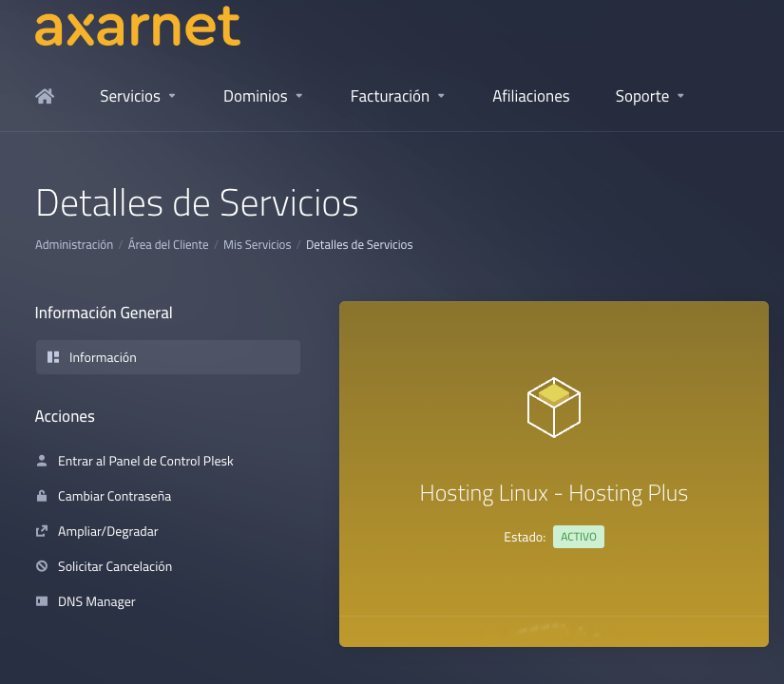
Task: Go to Afiliaciones menu item
Action: [x=530, y=96]
